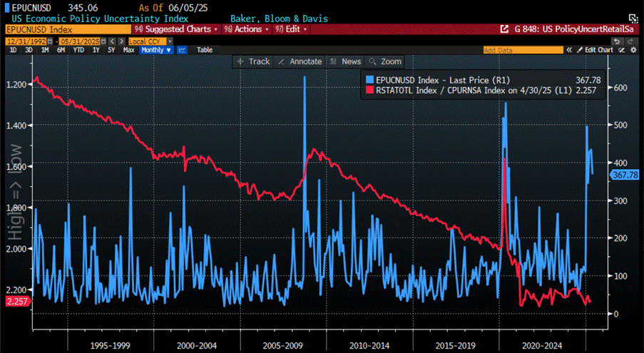Select the YTD range tab

[78, 50]
